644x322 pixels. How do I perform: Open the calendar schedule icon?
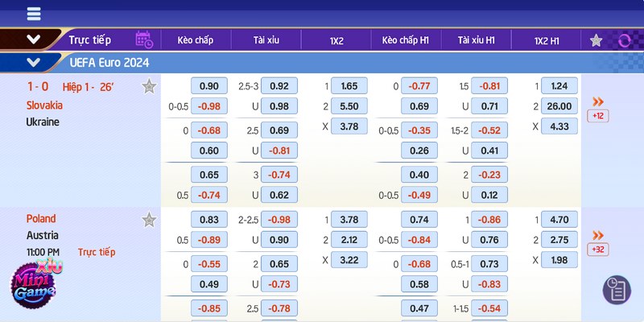point(143,39)
